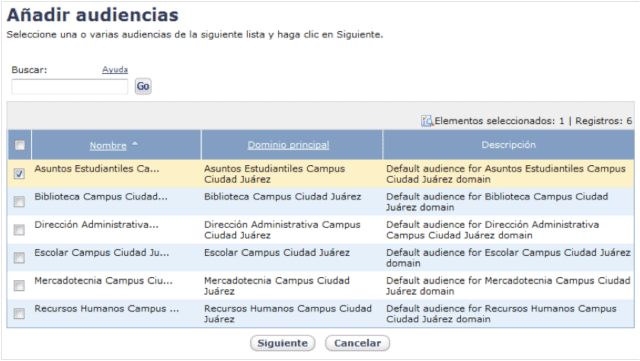Screen dimensions: 640x361
Task: Open the Ayuda help link
Action: tap(115, 70)
